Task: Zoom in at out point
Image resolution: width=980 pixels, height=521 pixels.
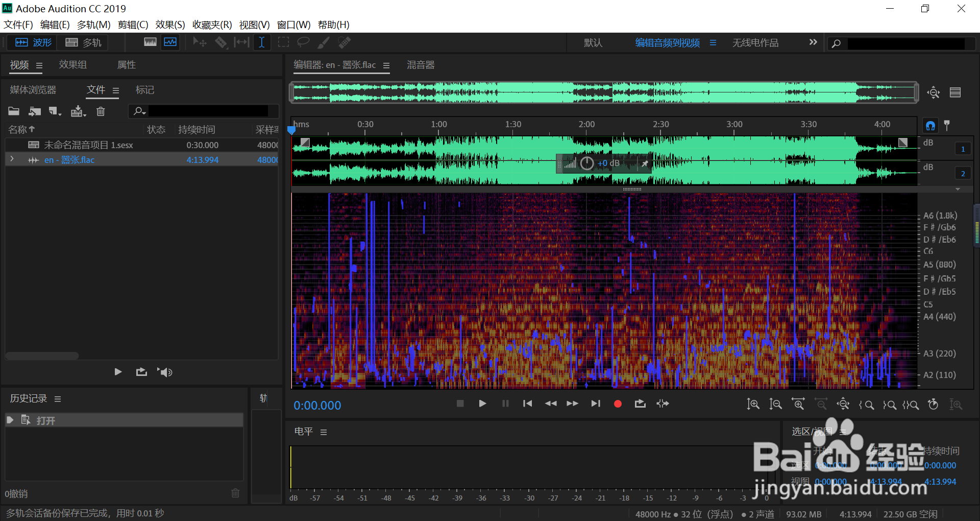Action: [x=889, y=405]
